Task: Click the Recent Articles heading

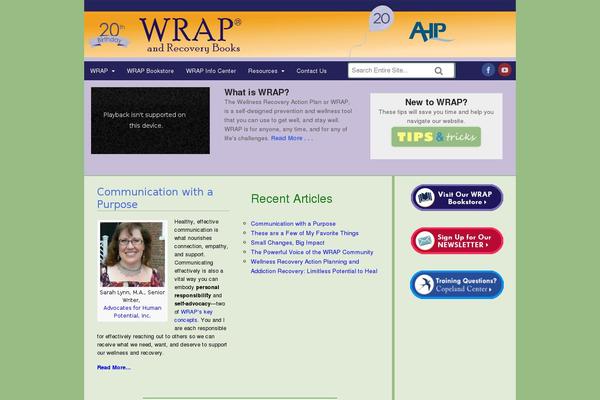Action: point(292,199)
